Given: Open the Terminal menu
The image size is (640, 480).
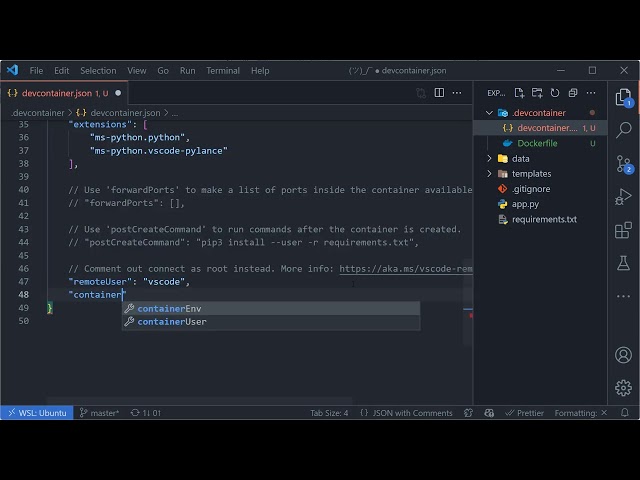Looking at the screenshot, I should 223,71.
